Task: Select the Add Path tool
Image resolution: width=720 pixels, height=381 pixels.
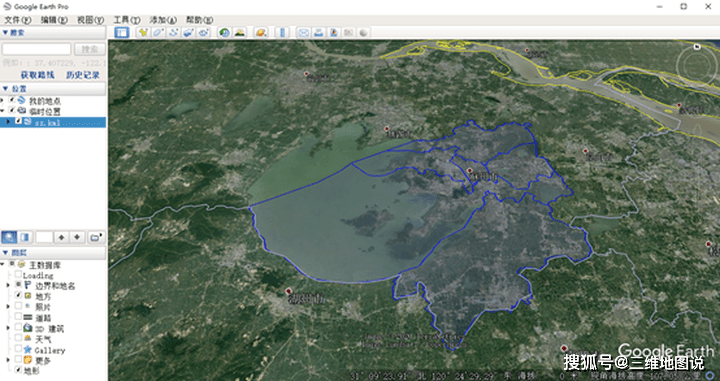Action: (174, 32)
